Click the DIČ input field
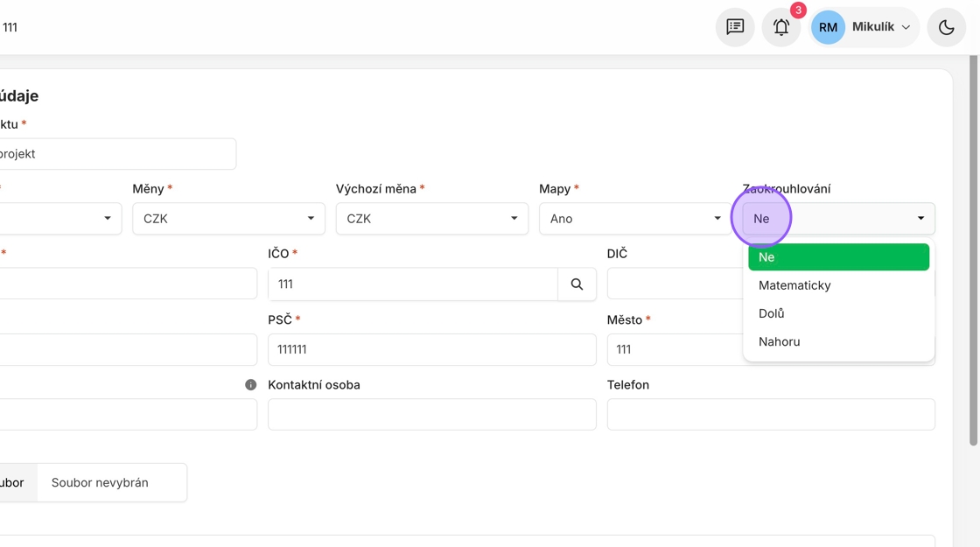Screen dimensions: 980x547 pyautogui.click(x=675, y=284)
